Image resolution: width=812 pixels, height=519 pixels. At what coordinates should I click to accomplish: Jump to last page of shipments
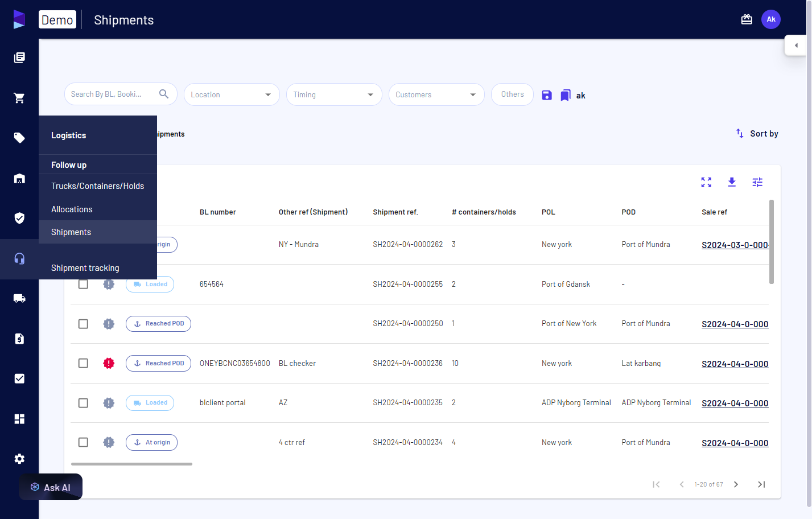tap(761, 484)
